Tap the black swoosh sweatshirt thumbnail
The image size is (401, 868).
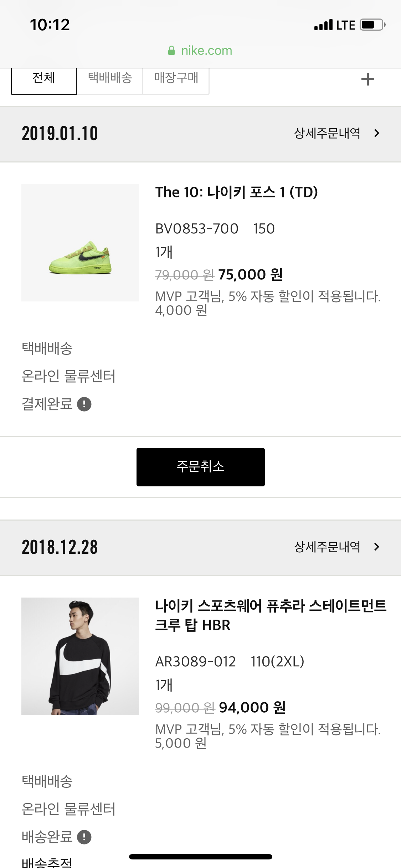pos(80,656)
